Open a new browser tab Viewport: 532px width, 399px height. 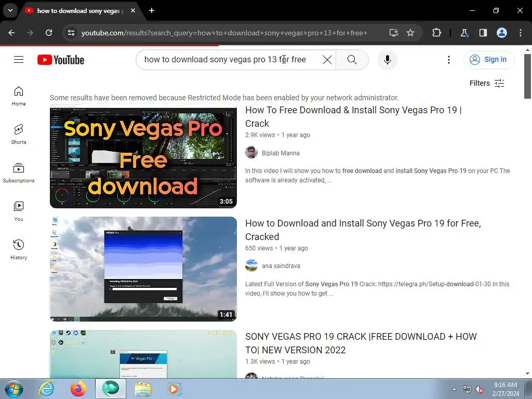click(152, 10)
